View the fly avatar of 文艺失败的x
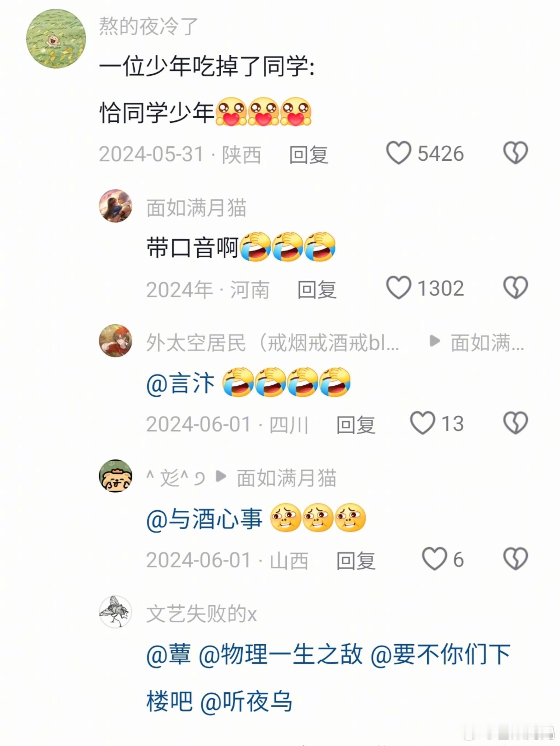 click(x=115, y=612)
